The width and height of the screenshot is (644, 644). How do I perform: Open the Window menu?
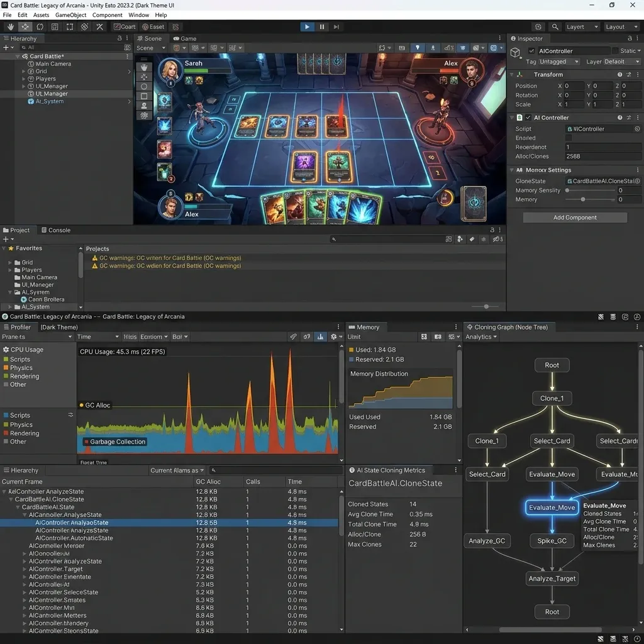click(x=139, y=15)
